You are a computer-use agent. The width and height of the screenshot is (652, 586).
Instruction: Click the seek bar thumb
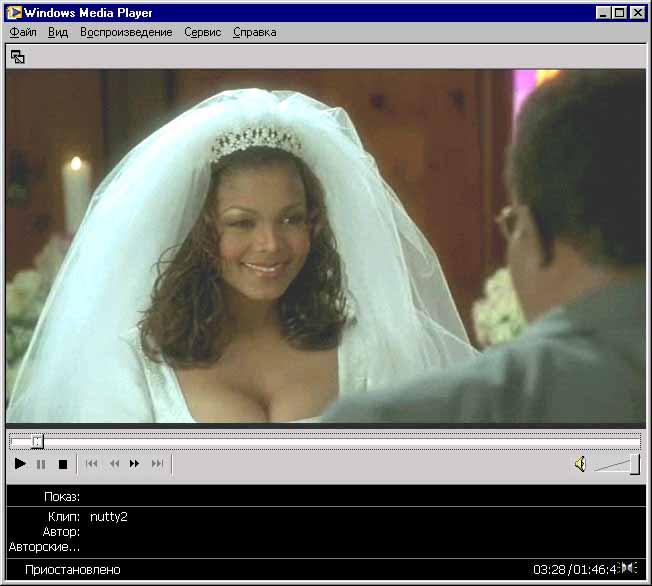pos(37,441)
